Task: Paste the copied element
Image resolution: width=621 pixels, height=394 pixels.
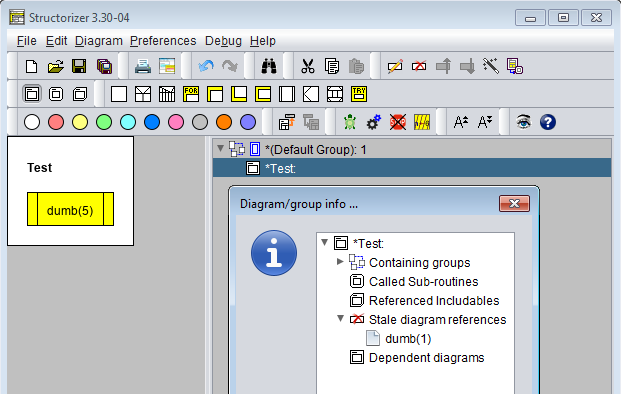Action: 356,66
